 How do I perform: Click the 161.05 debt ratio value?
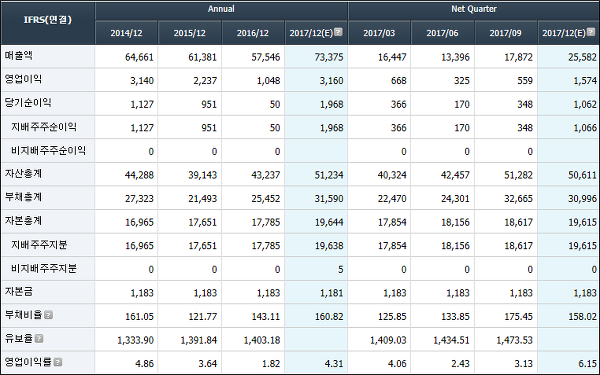click(139, 317)
